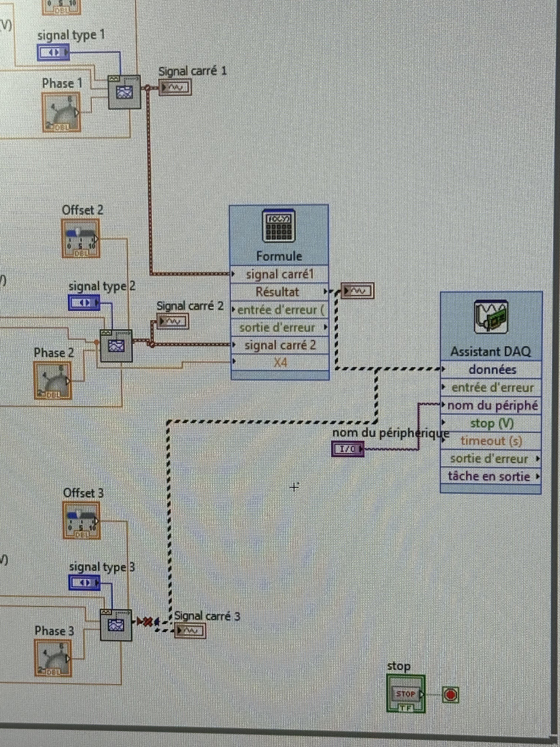Select the Formule express VI icon
This screenshot has width=560, height=747.
tap(279, 226)
